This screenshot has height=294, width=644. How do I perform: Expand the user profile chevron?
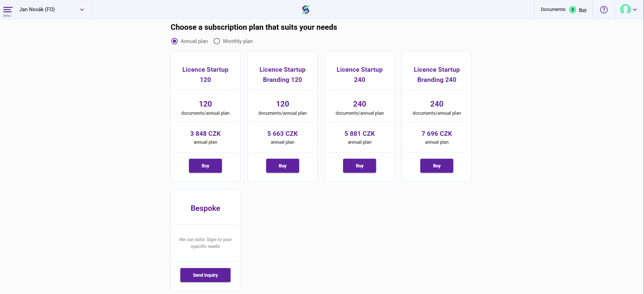coord(635,10)
